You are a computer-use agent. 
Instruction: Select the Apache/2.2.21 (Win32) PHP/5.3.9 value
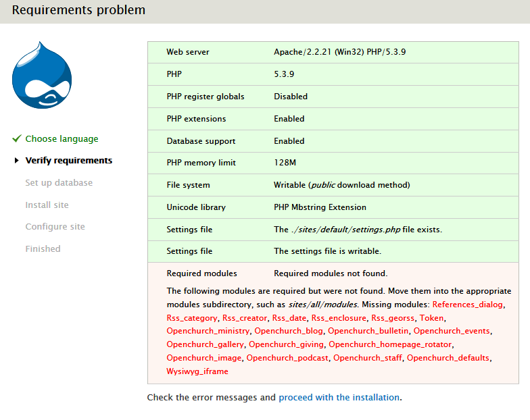click(x=339, y=52)
